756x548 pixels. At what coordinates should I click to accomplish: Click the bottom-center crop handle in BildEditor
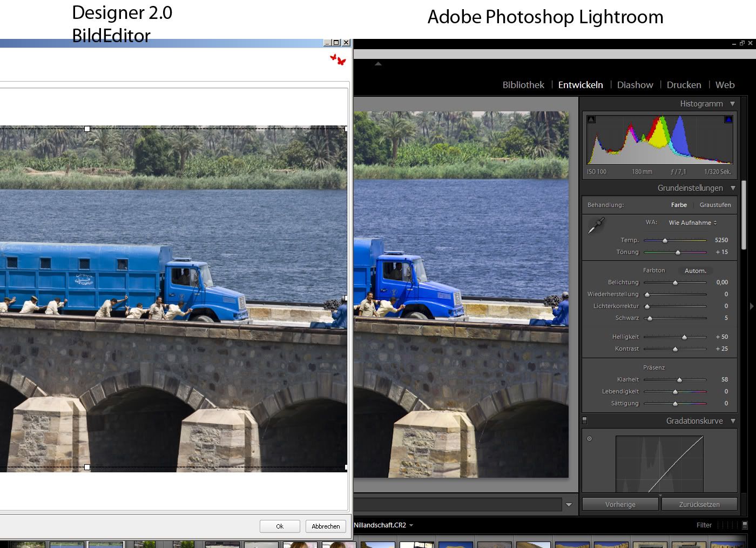pyautogui.click(x=87, y=467)
